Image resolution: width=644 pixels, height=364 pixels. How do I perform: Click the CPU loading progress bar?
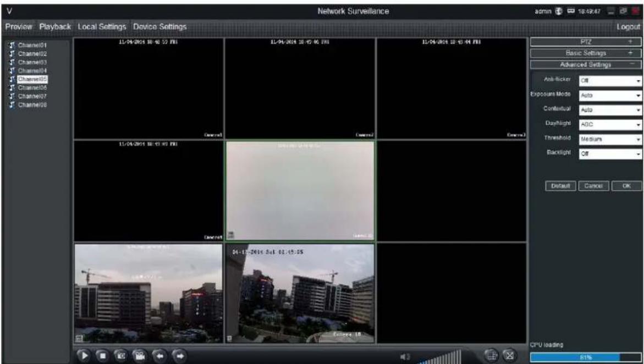pos(585,357)
